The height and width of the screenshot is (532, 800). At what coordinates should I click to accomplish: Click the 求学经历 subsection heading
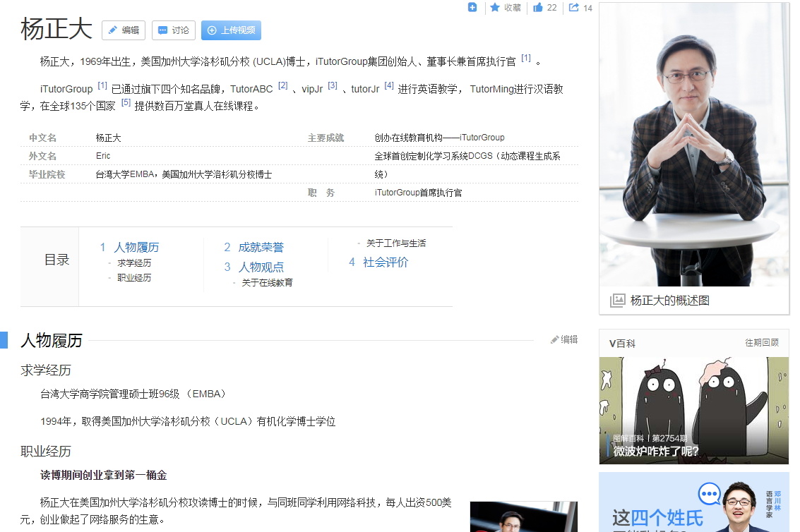coord(46,370)
